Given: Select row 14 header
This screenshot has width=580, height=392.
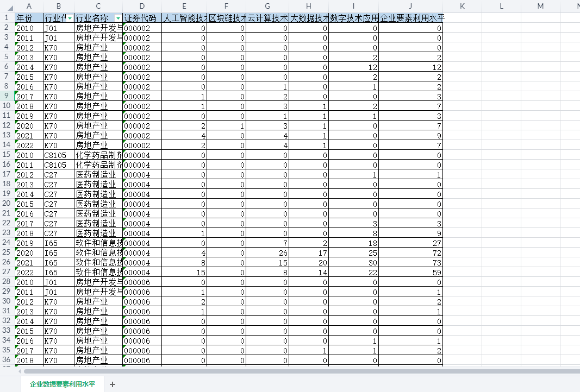Looking at the screenshot, I should [x=7, y=145].
